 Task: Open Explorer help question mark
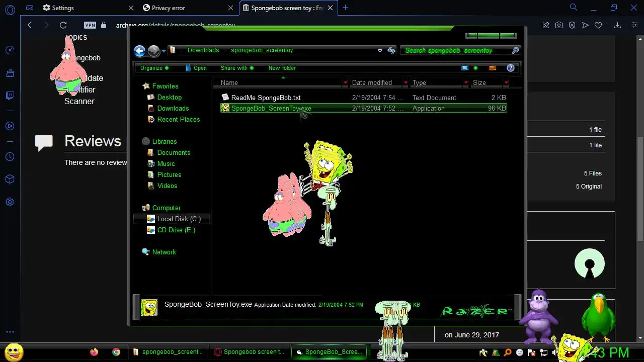click(x=511, y=68)
